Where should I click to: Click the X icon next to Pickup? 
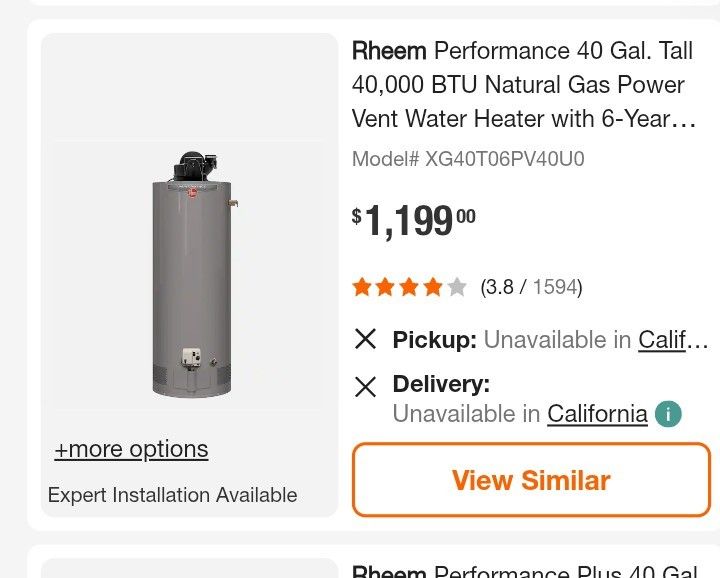(366, 339)
